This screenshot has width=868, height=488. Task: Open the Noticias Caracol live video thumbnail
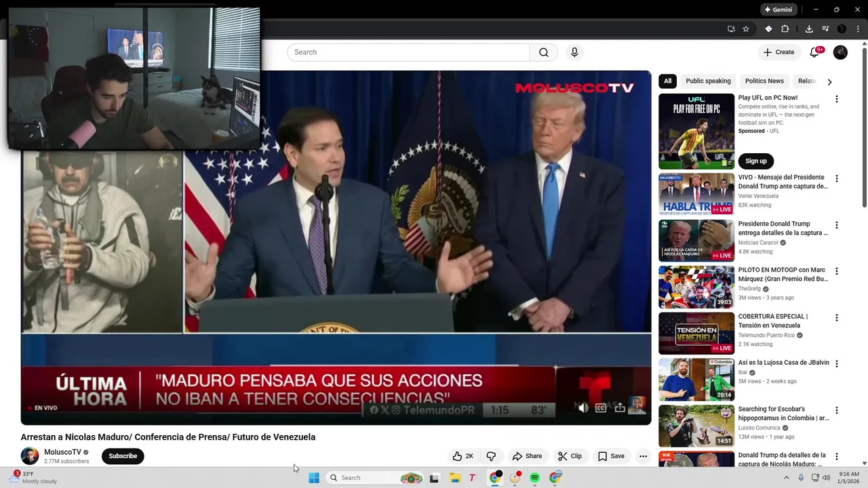[696, 241]
